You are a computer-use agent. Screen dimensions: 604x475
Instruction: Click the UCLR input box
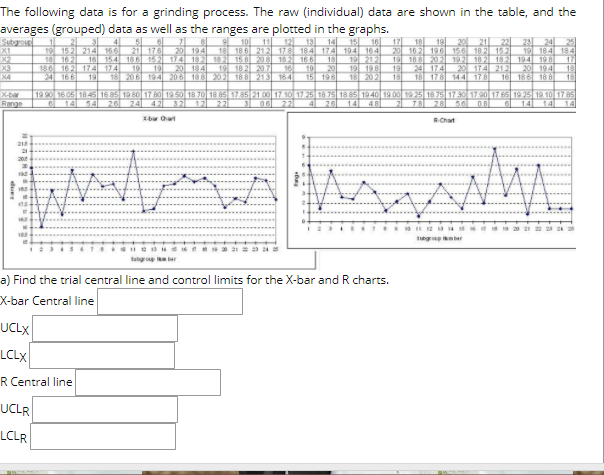(x=105, y=410)
